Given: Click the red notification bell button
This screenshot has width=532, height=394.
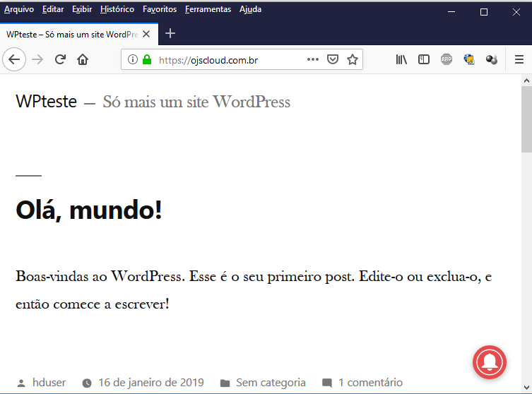Looking at the screenshot, I should 490,362.
